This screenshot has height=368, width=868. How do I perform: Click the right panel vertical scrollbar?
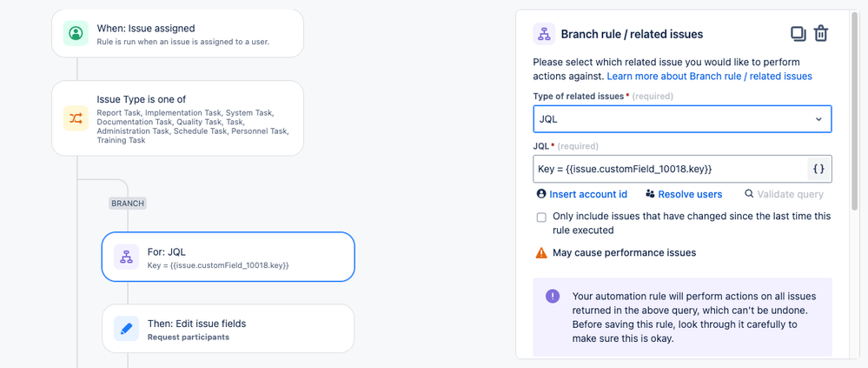click(x=856, y=113)
